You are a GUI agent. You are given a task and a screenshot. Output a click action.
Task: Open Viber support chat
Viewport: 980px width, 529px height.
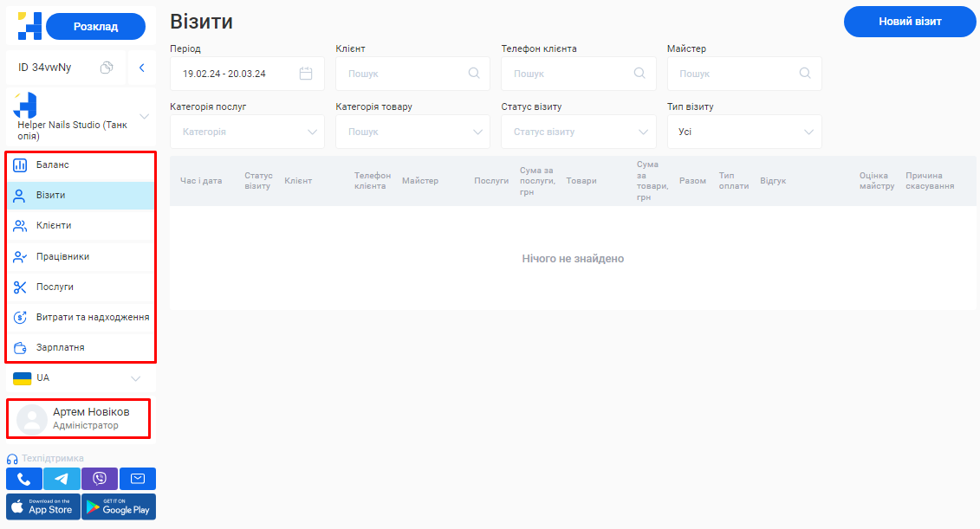tap(100, 479)
